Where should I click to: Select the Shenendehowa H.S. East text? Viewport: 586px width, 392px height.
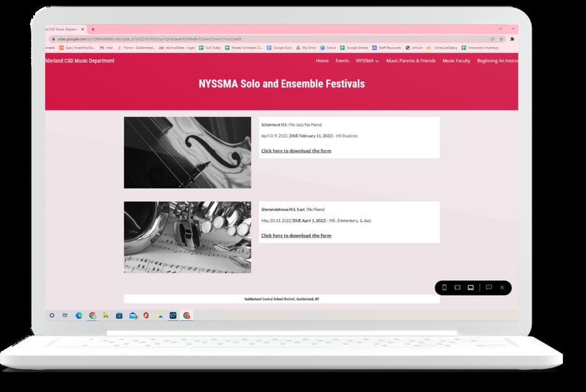283,209
